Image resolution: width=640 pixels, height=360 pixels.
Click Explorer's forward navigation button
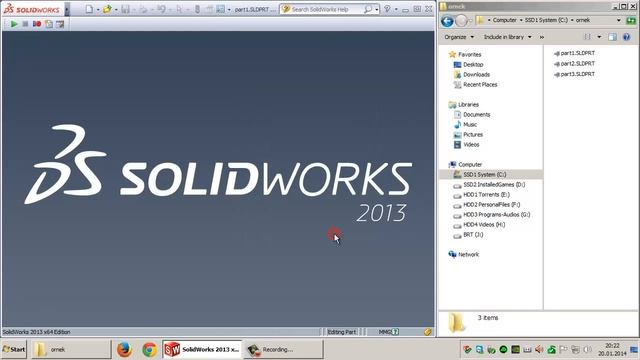461,20
